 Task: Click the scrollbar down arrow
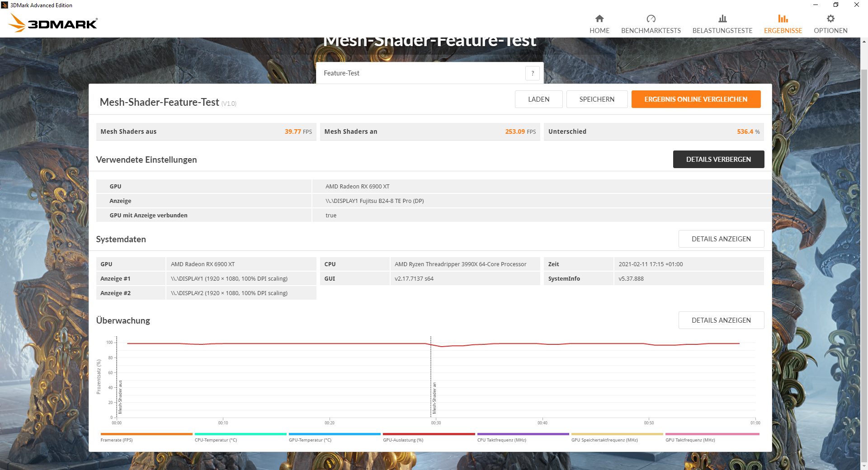click(x=864, y=466)
